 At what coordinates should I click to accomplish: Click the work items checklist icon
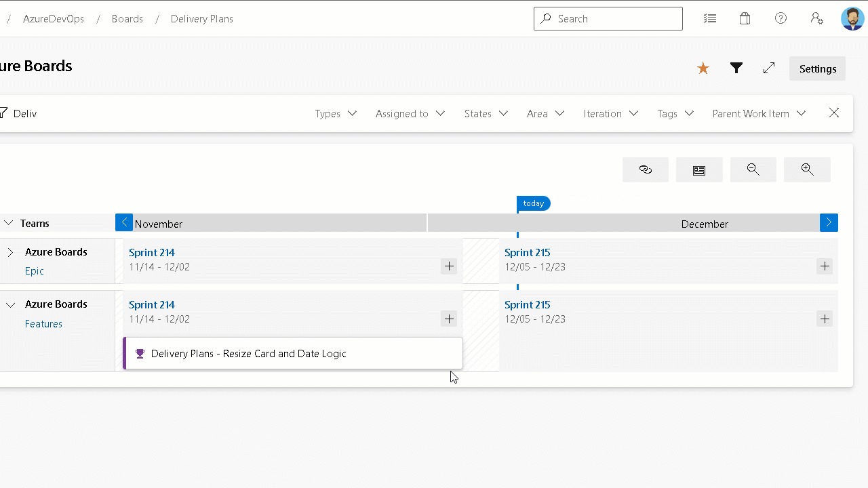coord(710,18)
